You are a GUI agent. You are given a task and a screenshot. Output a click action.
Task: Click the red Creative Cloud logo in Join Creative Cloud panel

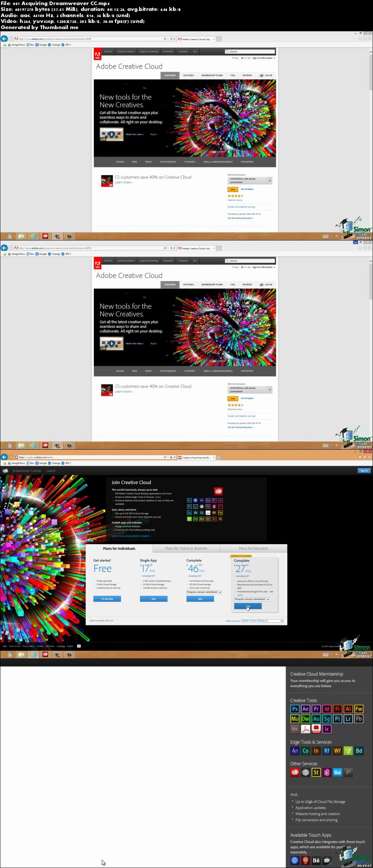point(219,491)
